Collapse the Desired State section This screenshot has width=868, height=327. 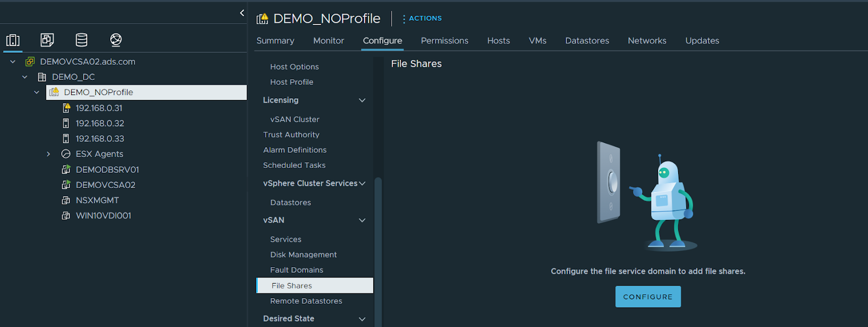point(362,318)
